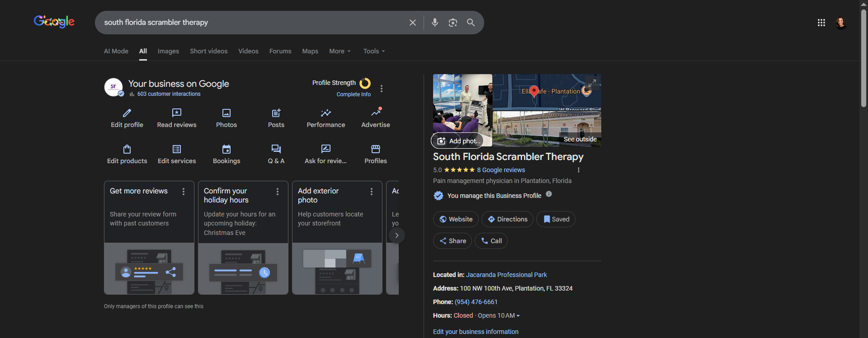868x338 pixels.
Task: Click the Website button
Action: click(456, 219)
